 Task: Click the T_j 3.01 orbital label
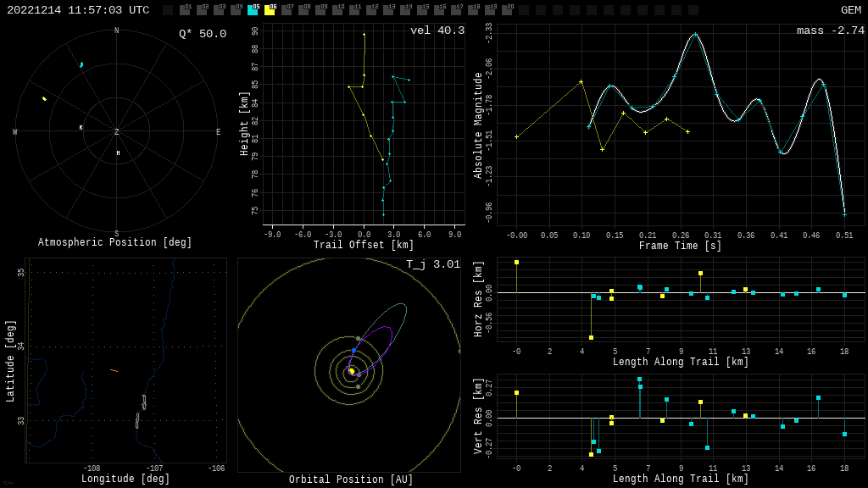click(x=432, y=264)
